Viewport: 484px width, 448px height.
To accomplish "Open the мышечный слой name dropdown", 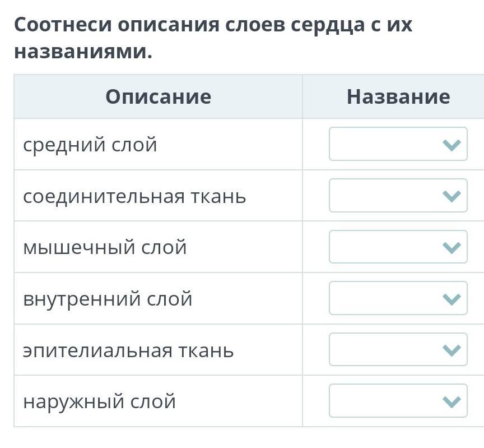I will click(x=398, y=247).
